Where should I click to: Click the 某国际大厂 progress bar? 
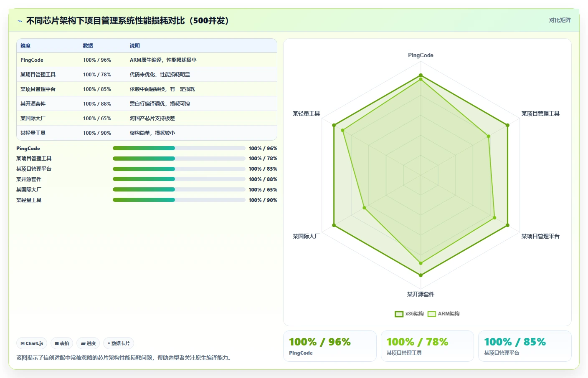point(179,189)
